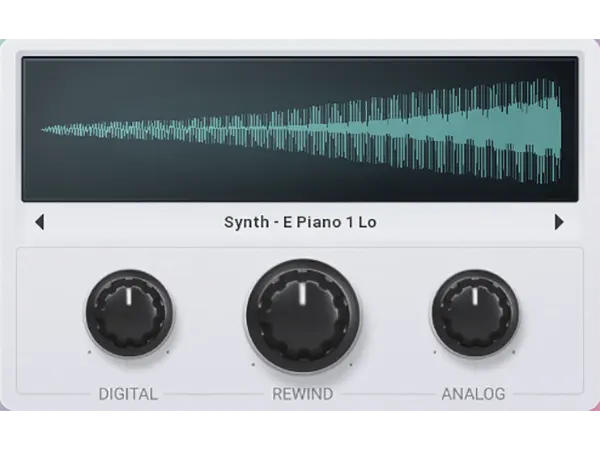Click the wide right end of the waveform
Screen dimensions: 600x450
point(550,128)
